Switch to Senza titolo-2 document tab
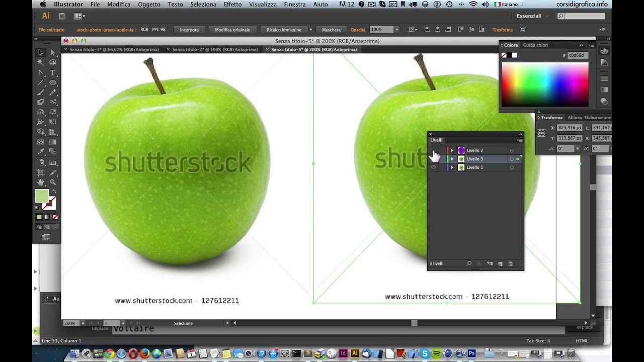This screenshot has width=644, height=362. (x=215, y=49)
